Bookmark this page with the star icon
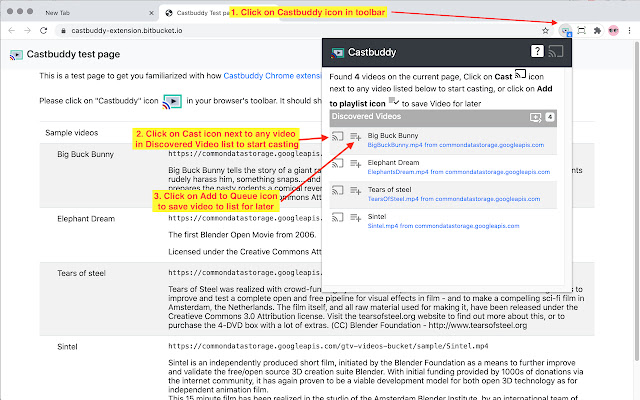 point(545,31)
